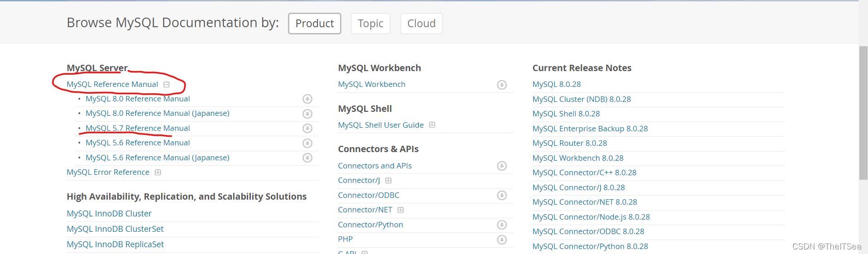The height and width of the screenshot is (254, 868).
Task: View MySQL Connector/Node.js 8.0.28 release notes
Action: [x=591, y=217]
